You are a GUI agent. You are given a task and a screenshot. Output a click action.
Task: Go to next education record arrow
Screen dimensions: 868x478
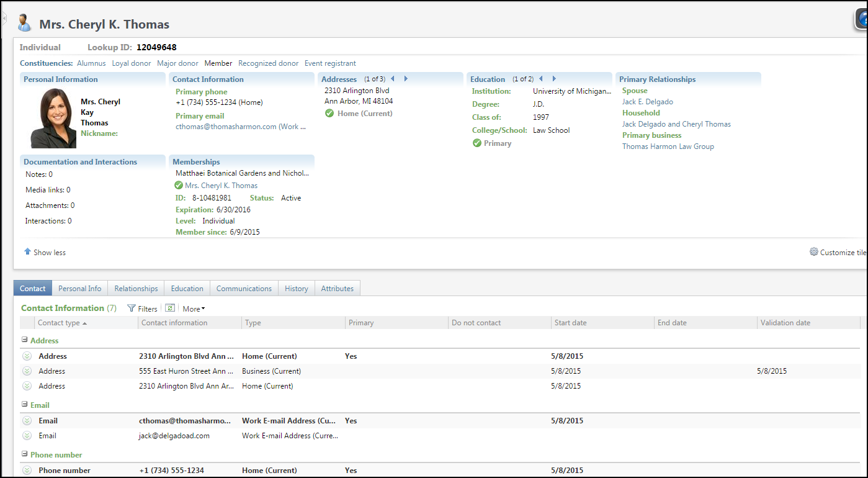pos(554,79)
